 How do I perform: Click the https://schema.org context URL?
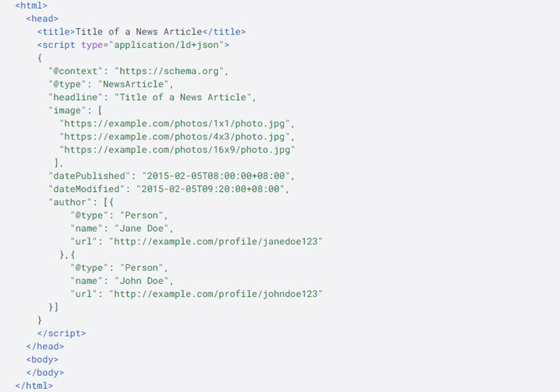pyautogui.click(x=171, y=71)
